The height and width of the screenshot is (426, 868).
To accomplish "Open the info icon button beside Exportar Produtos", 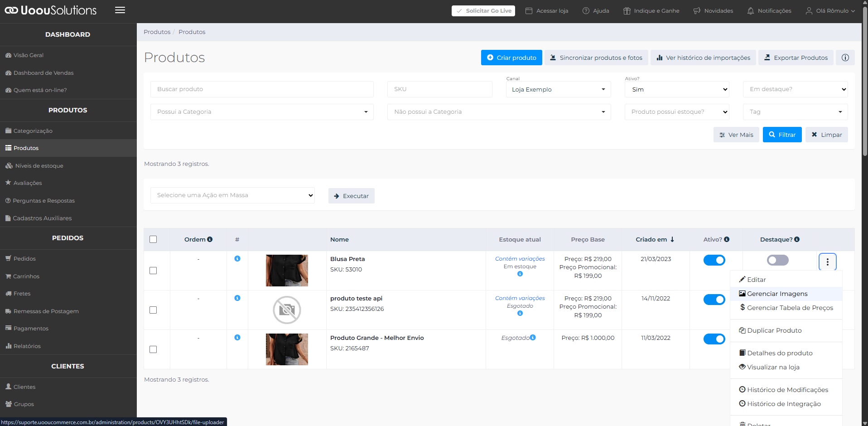I will pyautogui.click(x=845, y=58).
